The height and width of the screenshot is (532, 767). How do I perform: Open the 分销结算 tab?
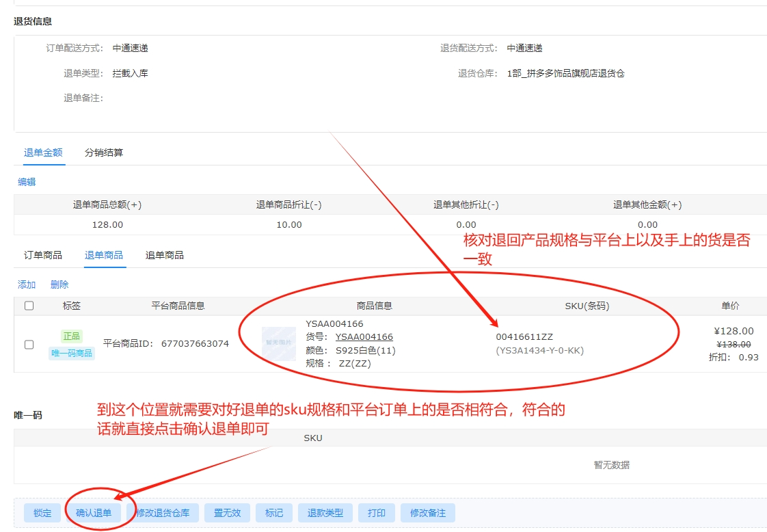tap(104, 152)
